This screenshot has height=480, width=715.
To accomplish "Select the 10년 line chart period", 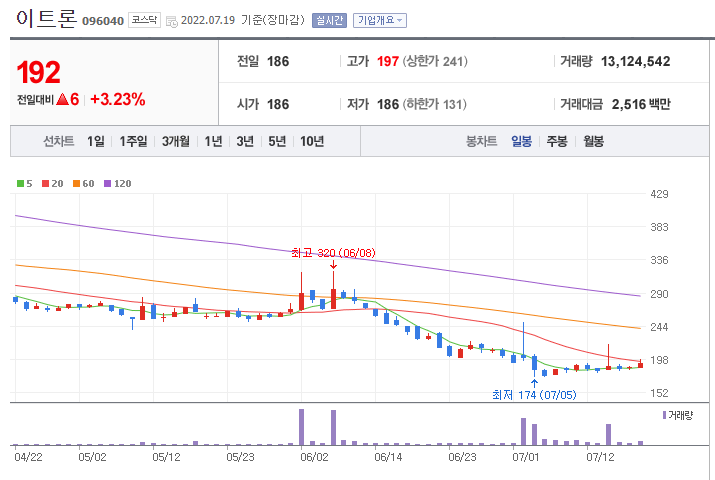I will pos(312,141).
